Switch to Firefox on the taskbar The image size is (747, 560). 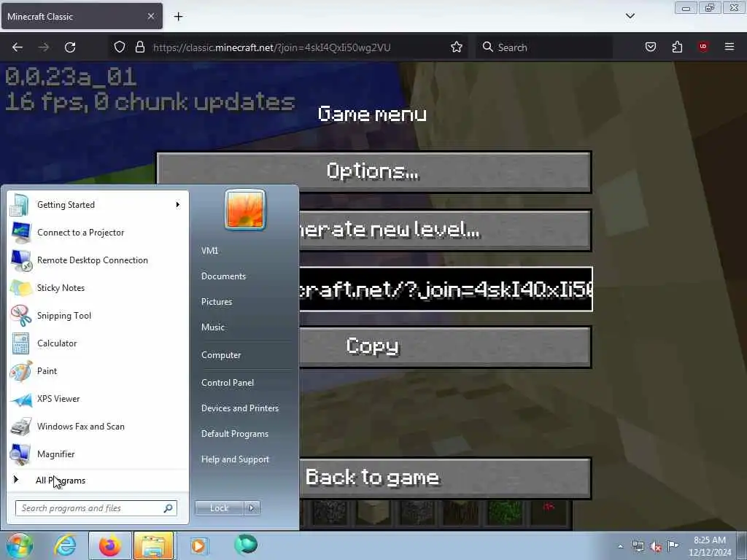coord(109,545)
